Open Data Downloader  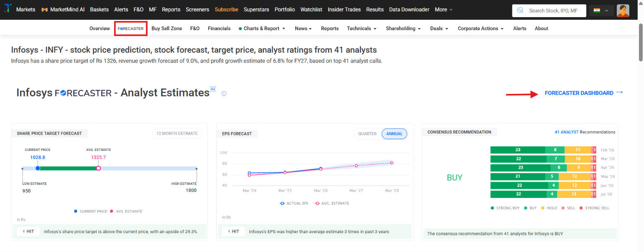pos(409,9)
